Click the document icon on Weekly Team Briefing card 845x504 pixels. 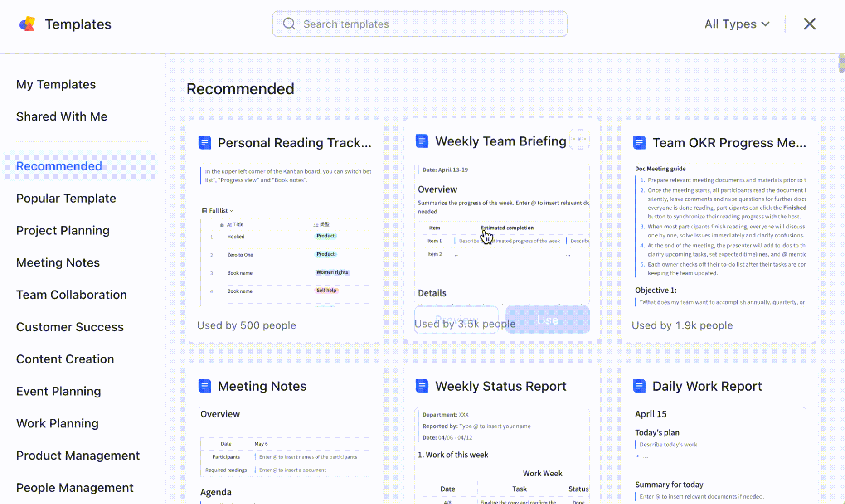click(x=422, y=141)
